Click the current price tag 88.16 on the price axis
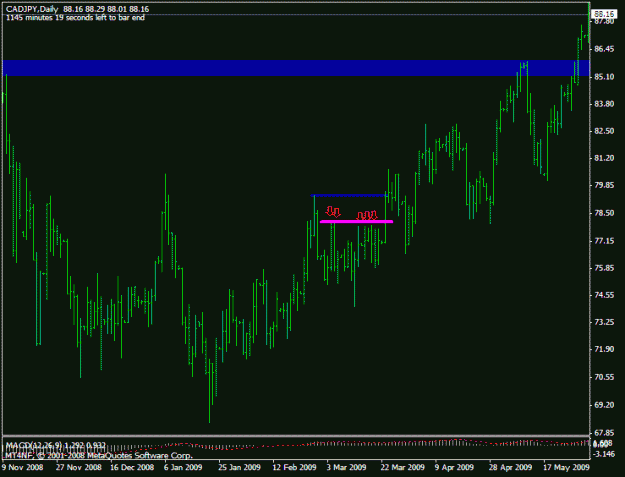This screenshot has width=625, height=477. [603, 14]
